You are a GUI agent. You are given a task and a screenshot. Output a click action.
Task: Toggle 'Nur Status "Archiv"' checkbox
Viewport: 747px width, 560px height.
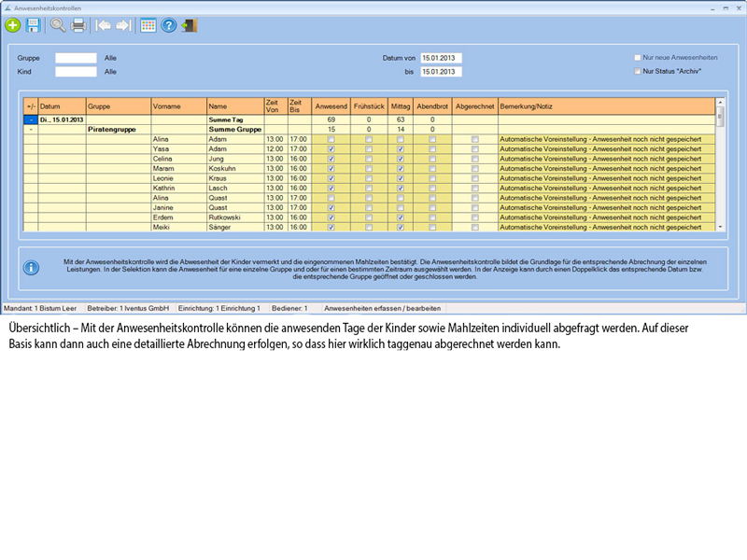(638, 71)
